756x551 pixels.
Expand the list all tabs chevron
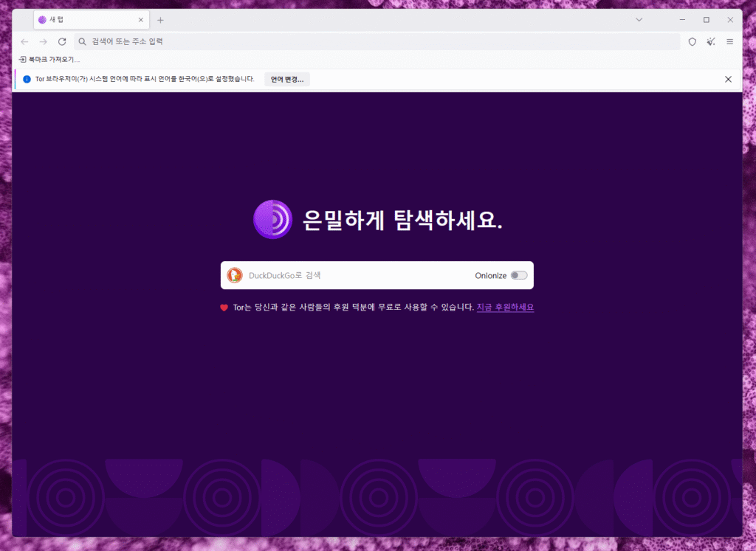coord(639,20)
